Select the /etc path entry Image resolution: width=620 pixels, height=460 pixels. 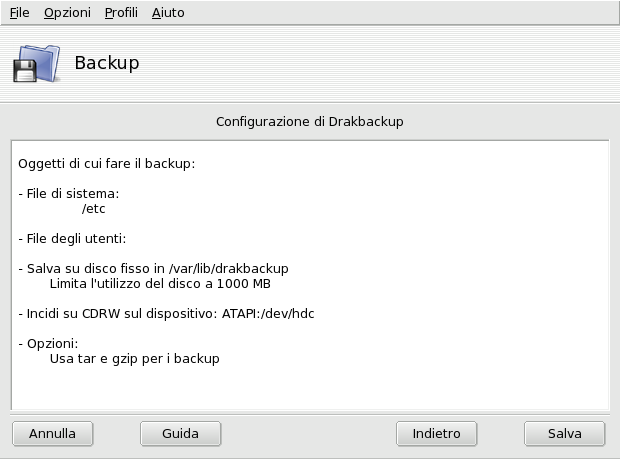pyautogui.click(x=94, y=209)
